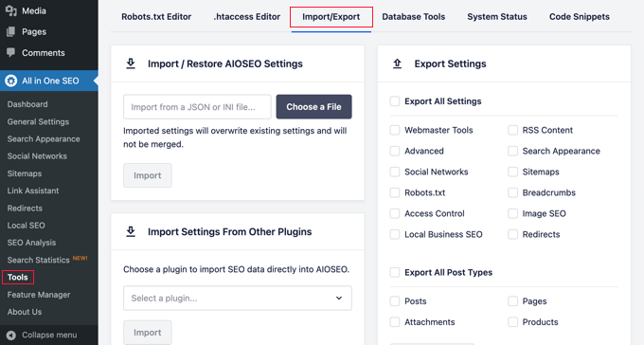The width and height of the screenshot is (644, 345).
Task: Enable the Webmaster Tools checkbox
Action: click(395, 130)
